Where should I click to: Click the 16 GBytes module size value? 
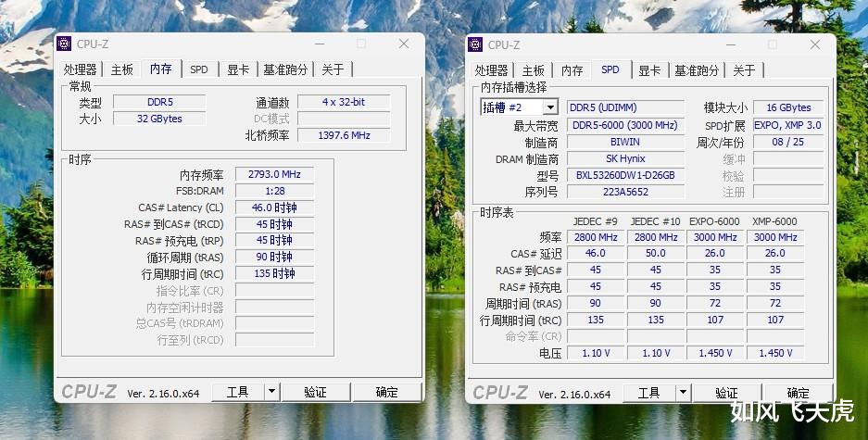coord(788,107)
